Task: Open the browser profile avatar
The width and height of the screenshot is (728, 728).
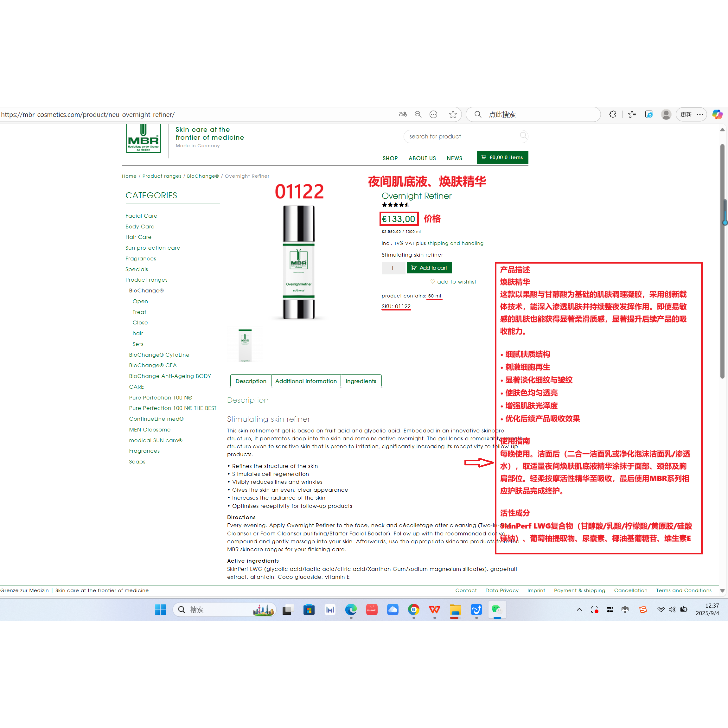Action: point(666,114)
